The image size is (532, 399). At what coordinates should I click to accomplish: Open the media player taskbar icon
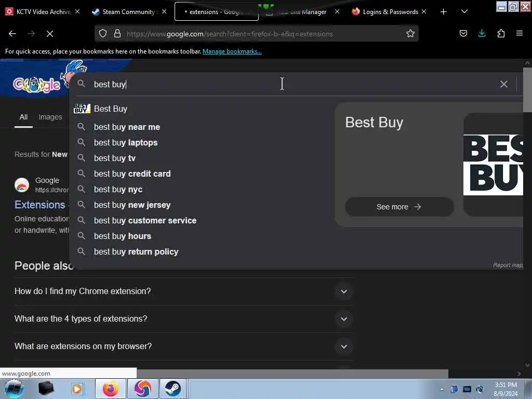(77, 389)
